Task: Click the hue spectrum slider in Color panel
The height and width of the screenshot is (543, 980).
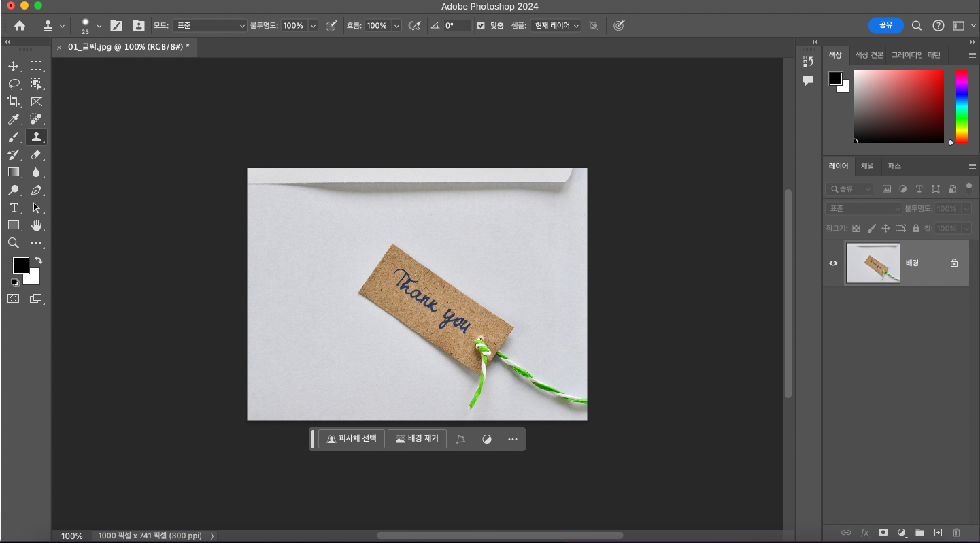Action: click(962, 106)
